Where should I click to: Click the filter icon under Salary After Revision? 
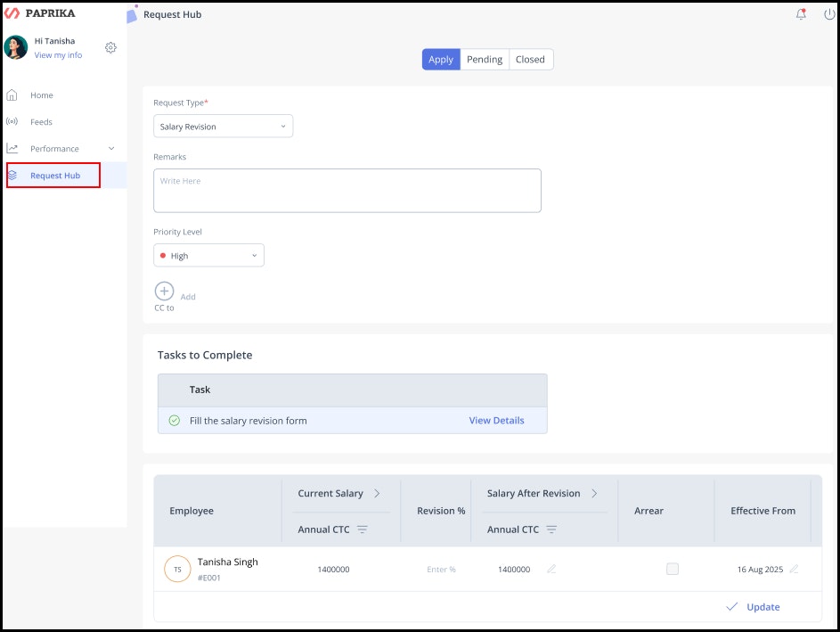click(x=551, y=529)
